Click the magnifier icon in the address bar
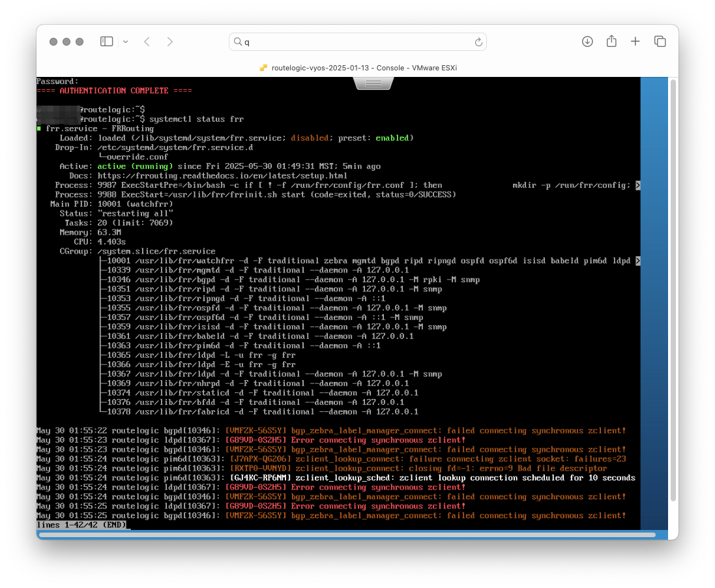 coord(238,42)
